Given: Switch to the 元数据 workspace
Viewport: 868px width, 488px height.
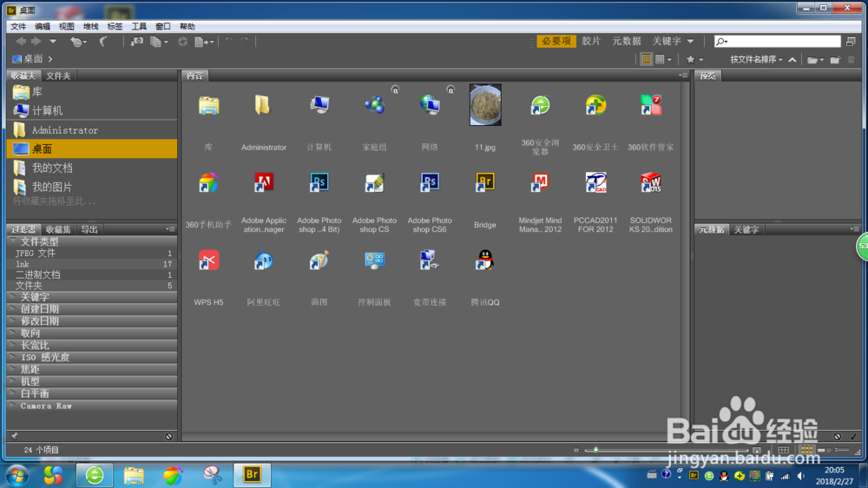Looking at the screenshot, I should tap(627, 41).
